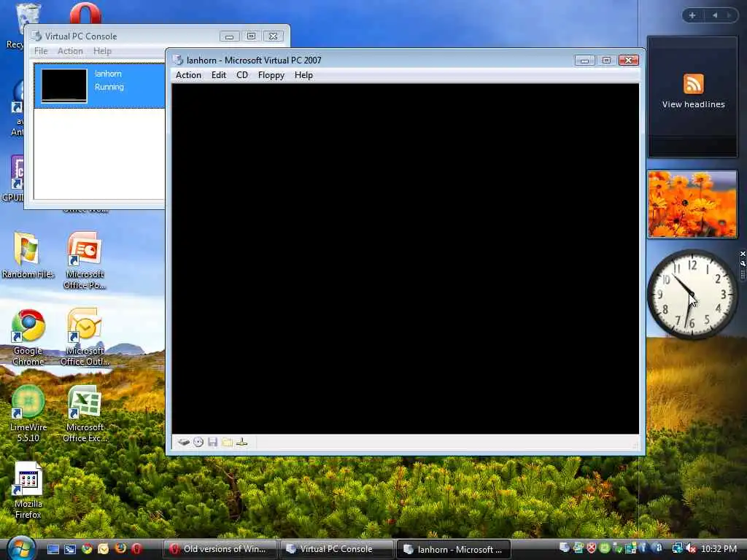This screenshot has width=747, height=560.
Task: Launch Opera from quick launch bar
Action: pyautogui.click(x=136, y=549)
